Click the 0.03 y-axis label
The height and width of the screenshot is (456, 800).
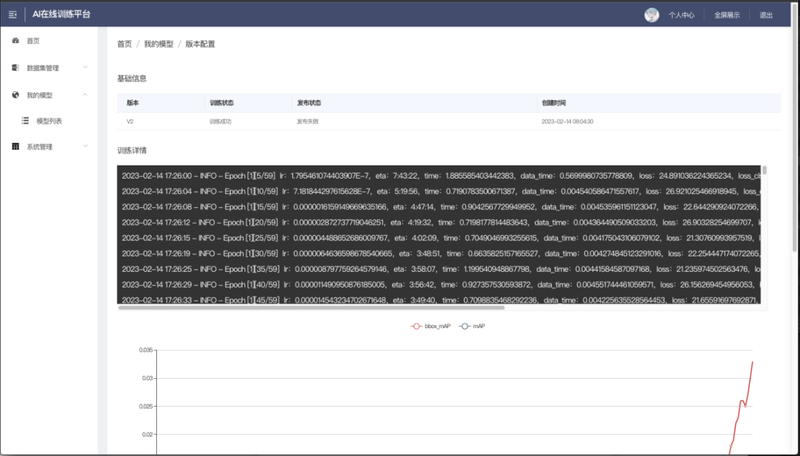(147, 378)
